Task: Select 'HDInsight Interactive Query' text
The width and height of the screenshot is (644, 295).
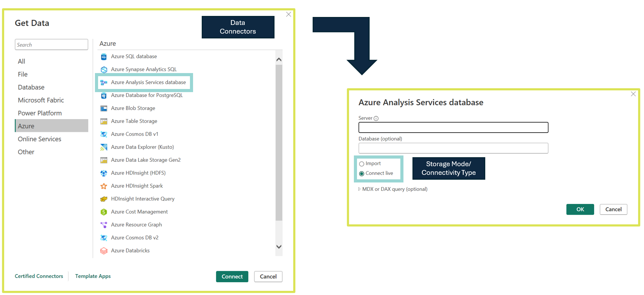Action: coord(143,199)
